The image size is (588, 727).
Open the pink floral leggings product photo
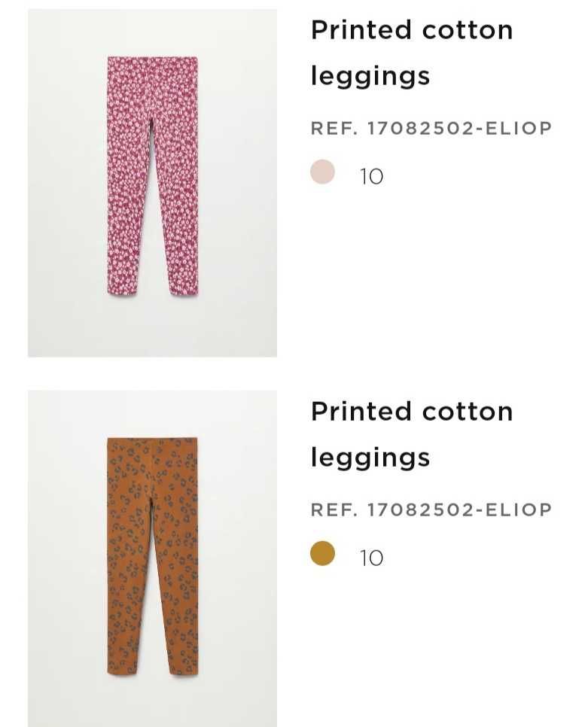pos(153,183)
